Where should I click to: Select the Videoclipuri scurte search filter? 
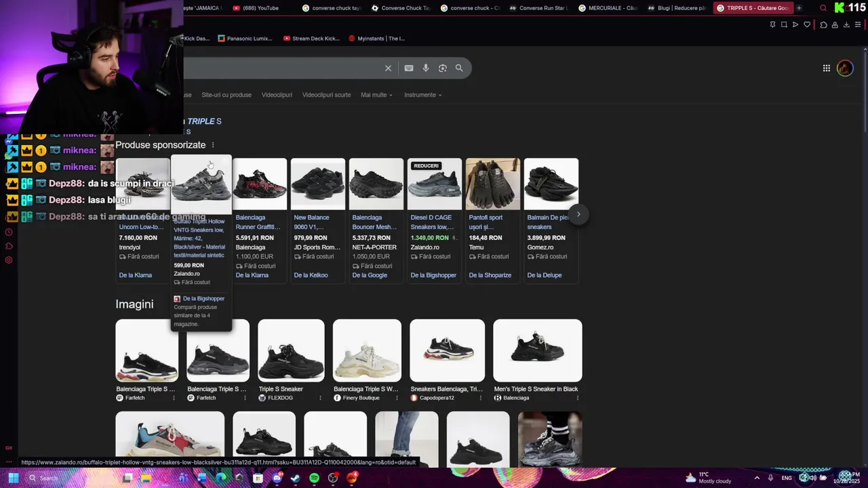tap(326, 95)
